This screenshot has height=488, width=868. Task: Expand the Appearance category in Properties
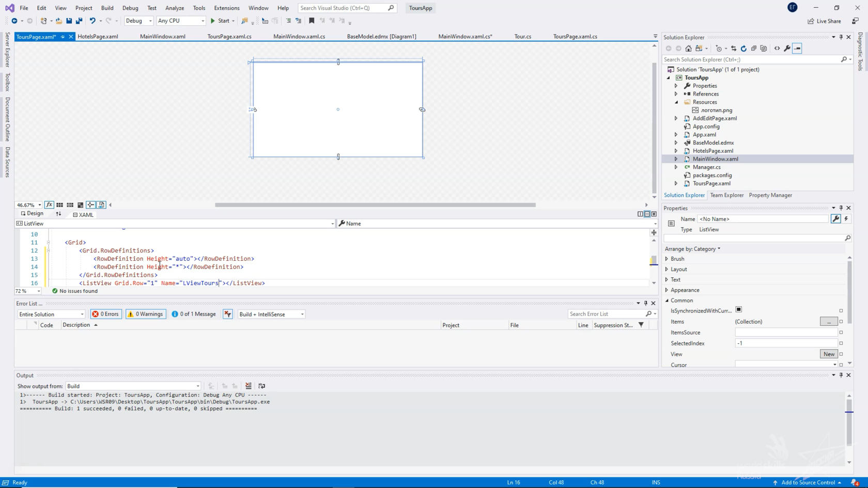point(667,290)
